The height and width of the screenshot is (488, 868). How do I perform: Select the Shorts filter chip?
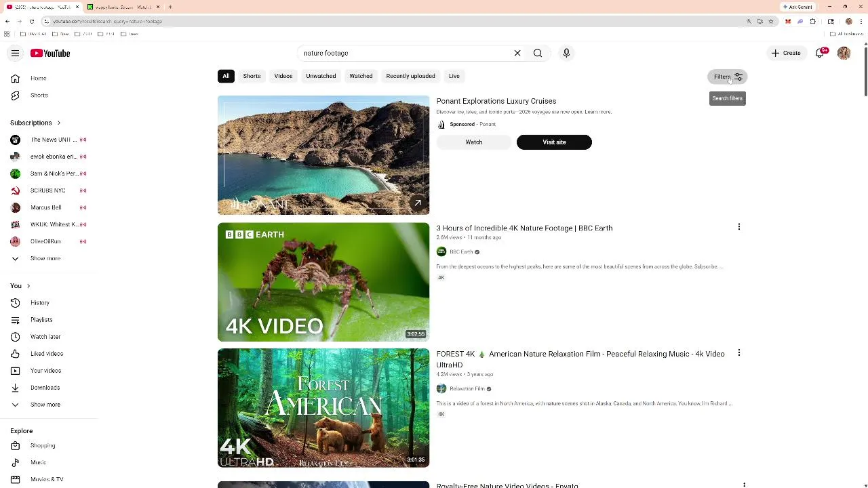(x=252, y=76)
